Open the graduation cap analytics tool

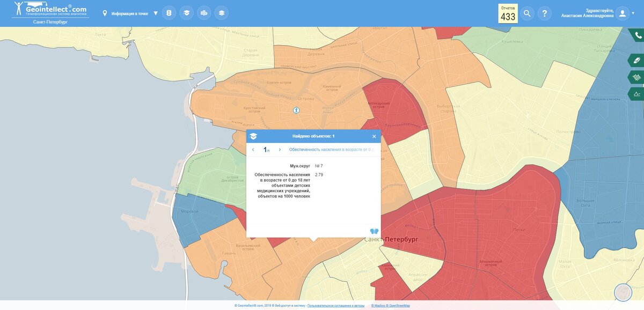(186, 13)
